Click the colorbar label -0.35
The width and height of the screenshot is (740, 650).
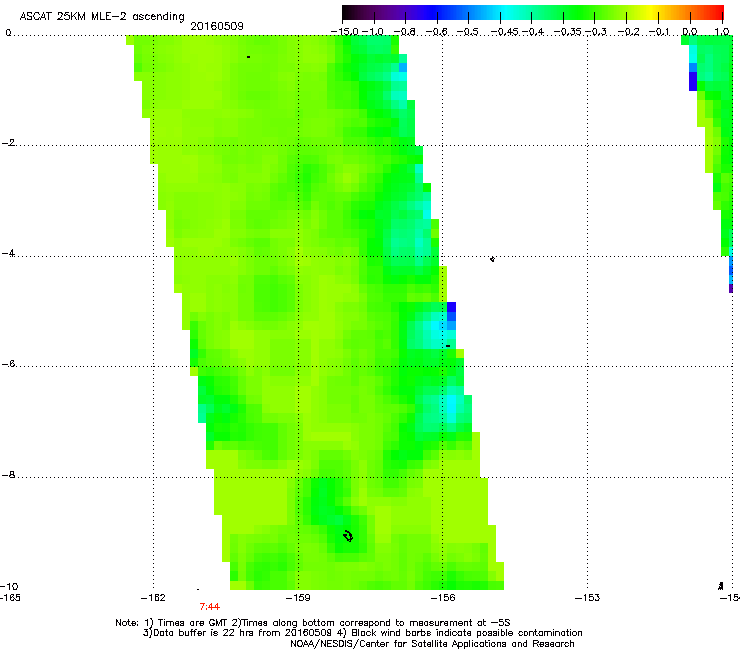567,32
